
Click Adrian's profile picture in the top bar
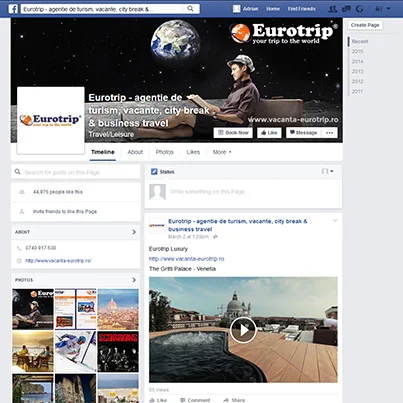236,9
